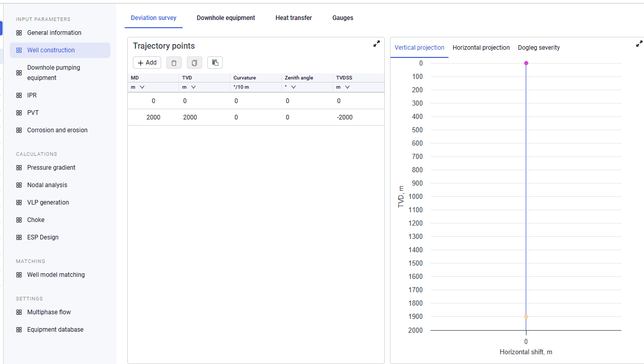Show the Dogleg severity chart tab

click(x=539, y=48)
